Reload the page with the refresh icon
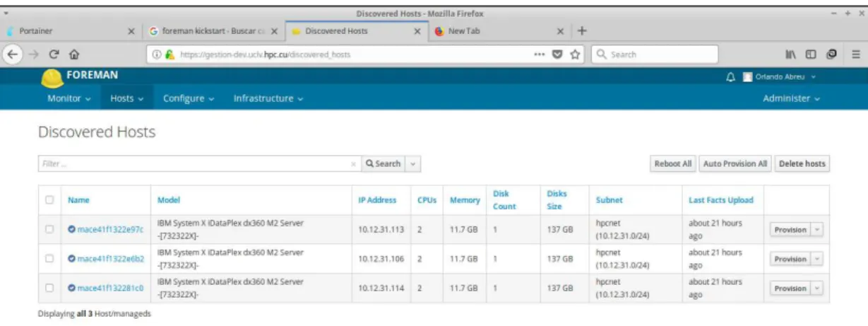 [x=54, y=54]
